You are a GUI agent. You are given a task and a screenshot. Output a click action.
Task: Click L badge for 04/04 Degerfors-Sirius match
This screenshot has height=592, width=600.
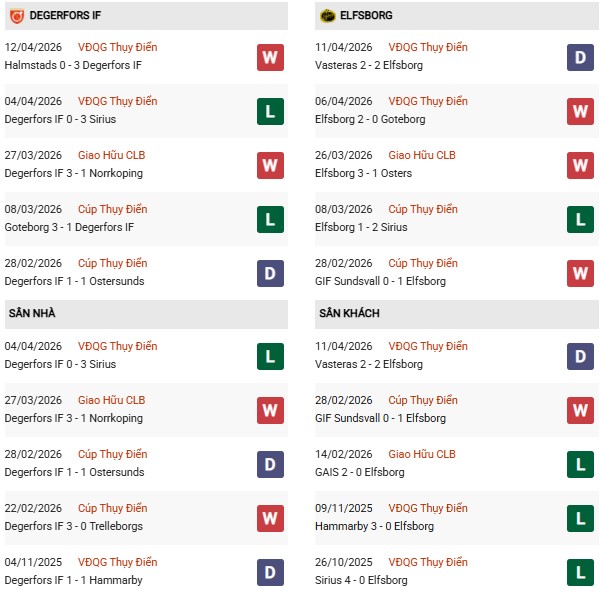(x=270, y=111)
